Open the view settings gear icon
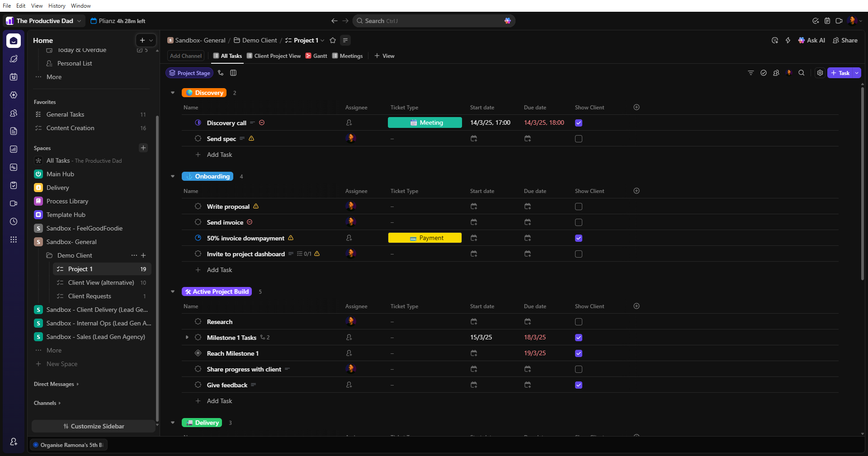The width and height of the screenshot is (868, 456). click(820, 73)
